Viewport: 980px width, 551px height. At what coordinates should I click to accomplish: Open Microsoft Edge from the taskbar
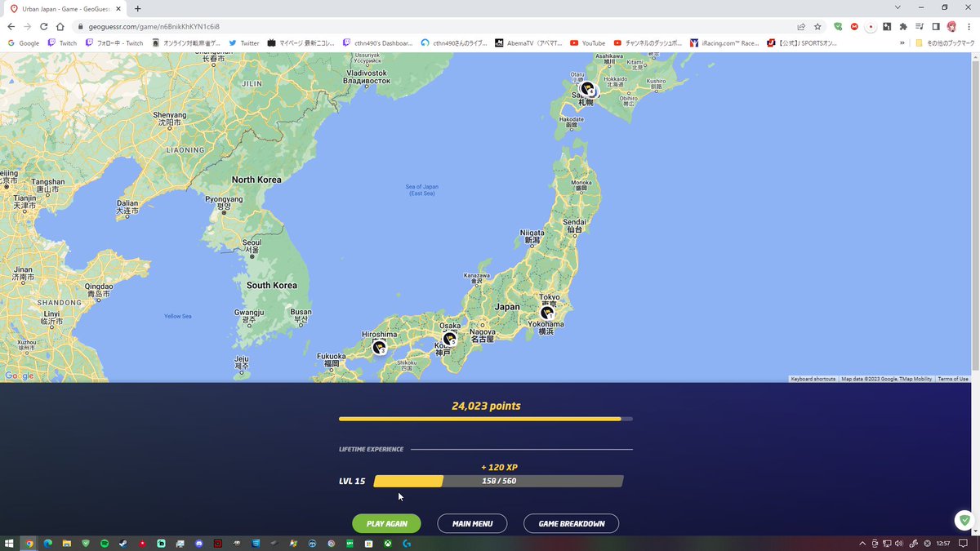[47, 543]
